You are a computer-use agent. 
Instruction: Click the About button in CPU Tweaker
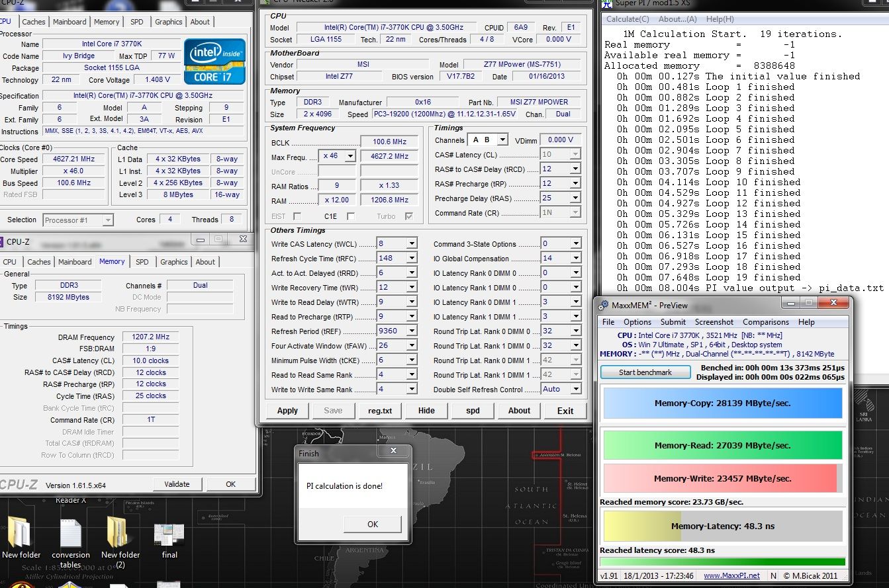coord(519,411)
